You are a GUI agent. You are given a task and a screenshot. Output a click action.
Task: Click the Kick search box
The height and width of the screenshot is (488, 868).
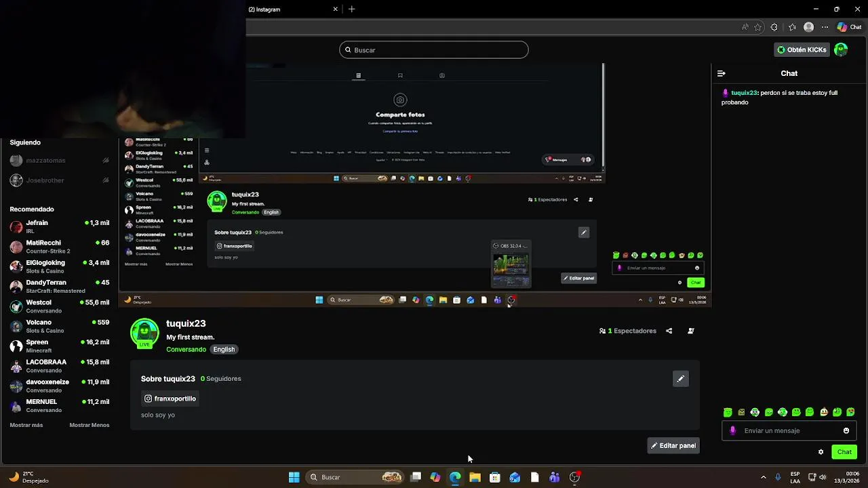(x=434, y=49)
